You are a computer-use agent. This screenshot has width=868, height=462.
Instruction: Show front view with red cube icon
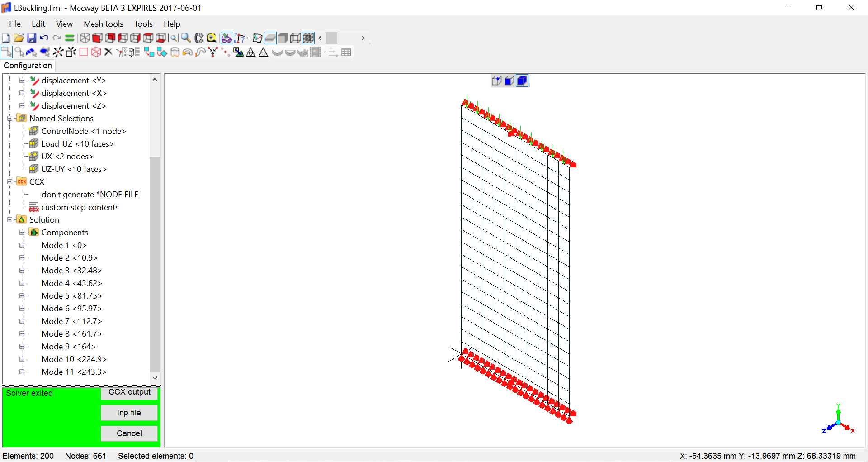(97, 38)
